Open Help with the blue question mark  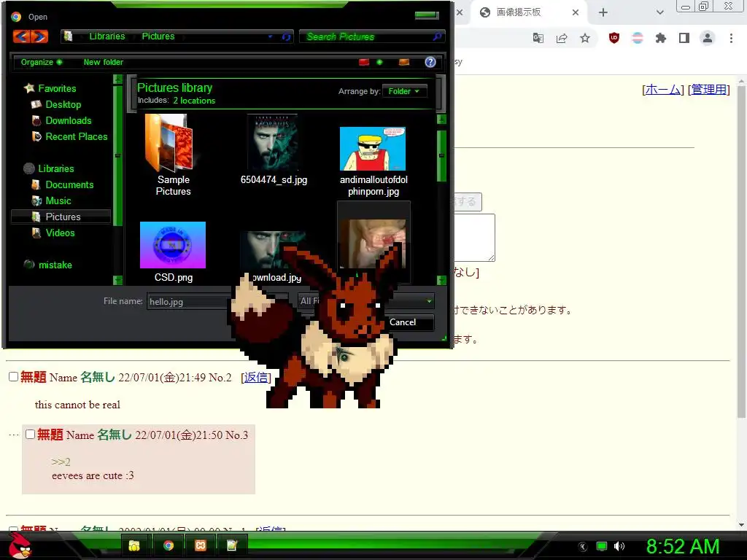[430, 62]
